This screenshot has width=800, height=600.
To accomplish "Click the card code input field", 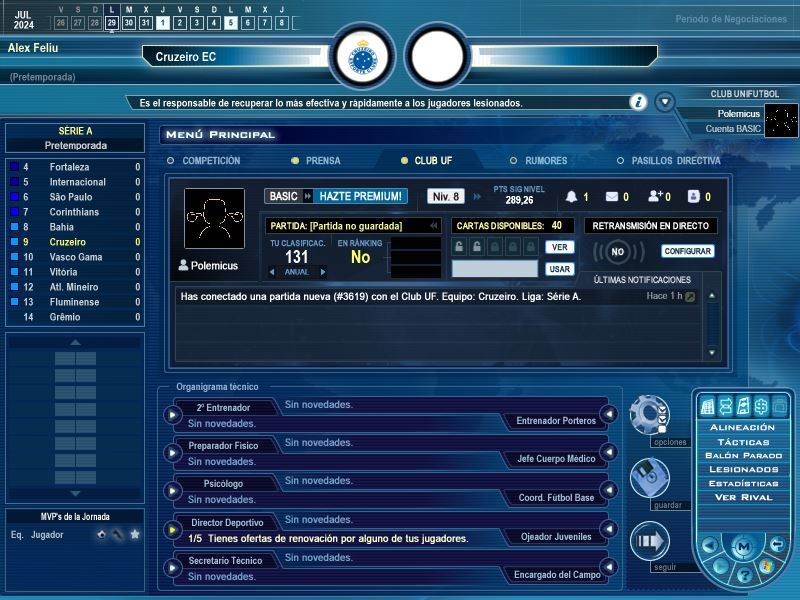I will point(495,269).
